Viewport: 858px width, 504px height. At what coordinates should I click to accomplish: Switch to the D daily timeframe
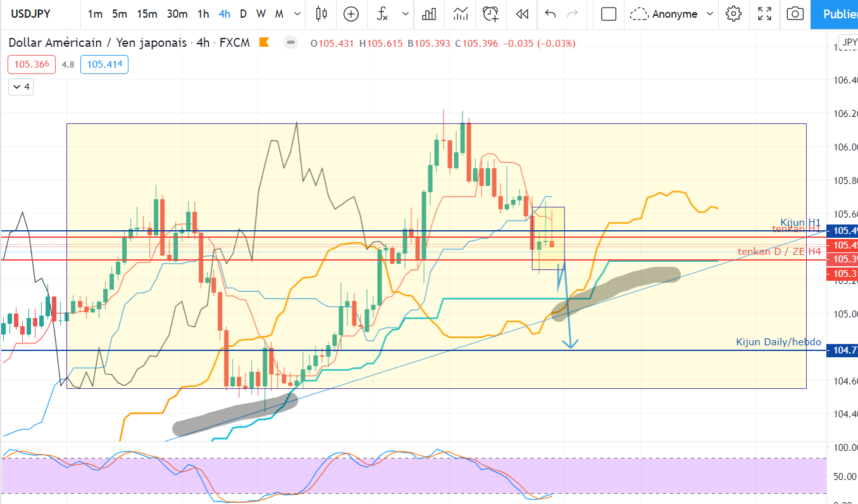point(243,14)
